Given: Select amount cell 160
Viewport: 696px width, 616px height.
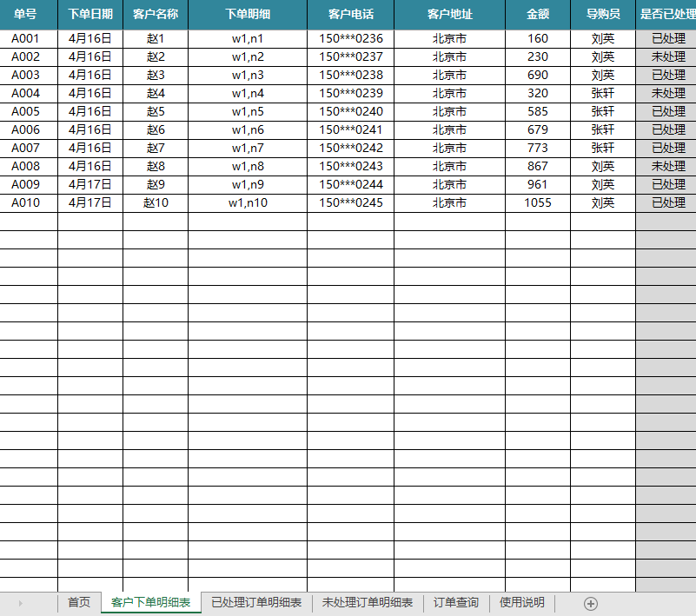Looking at the screenshot, I should (x=538, y=39).
